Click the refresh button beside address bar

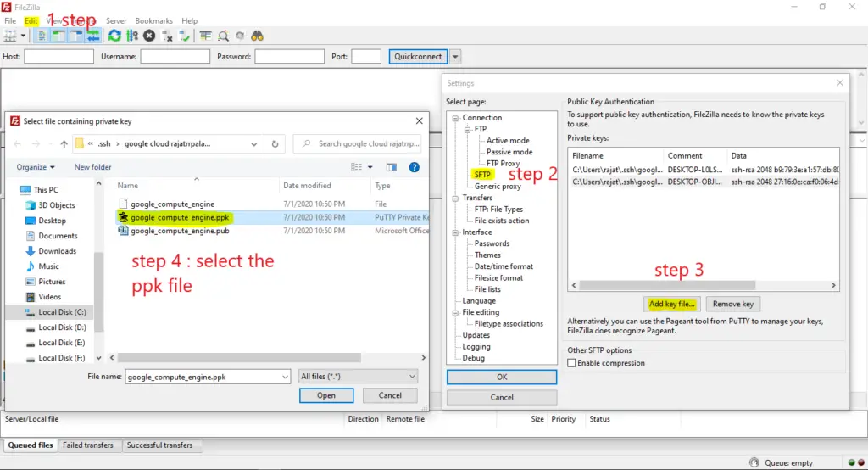(275, 144)
